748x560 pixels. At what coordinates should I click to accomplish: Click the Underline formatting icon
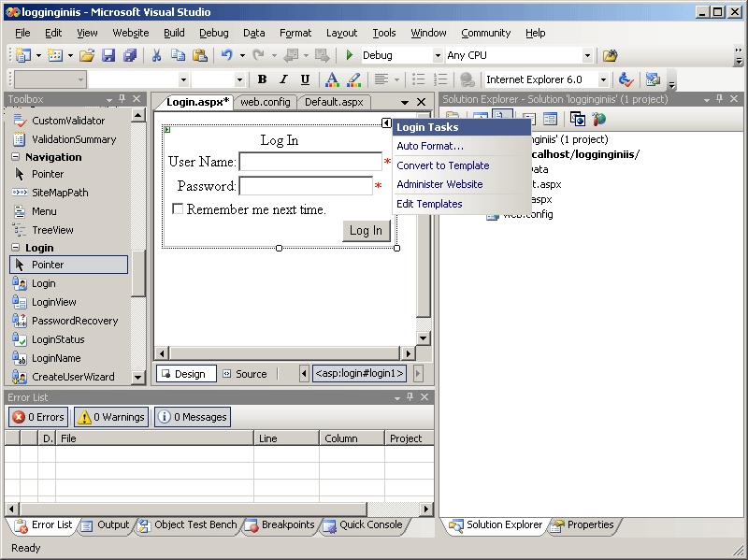(305, 80)
